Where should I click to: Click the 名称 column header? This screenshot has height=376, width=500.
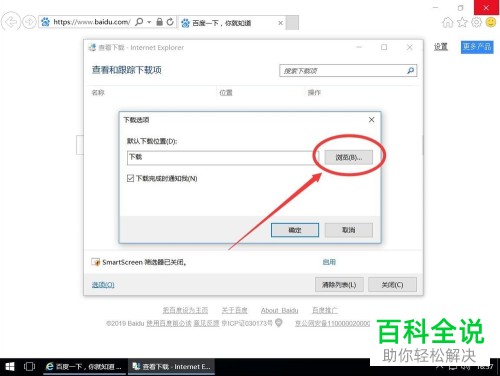pos(98,93)
